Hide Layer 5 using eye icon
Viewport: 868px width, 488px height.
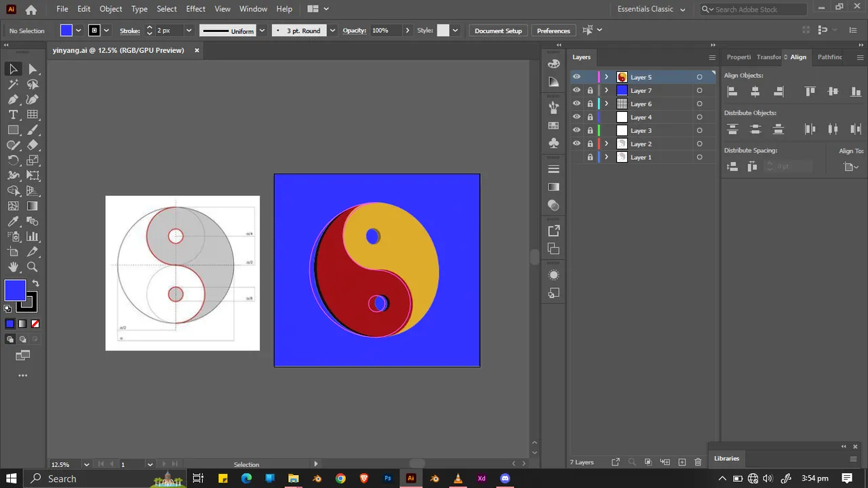pyautogui.click(x=576, y=77)
